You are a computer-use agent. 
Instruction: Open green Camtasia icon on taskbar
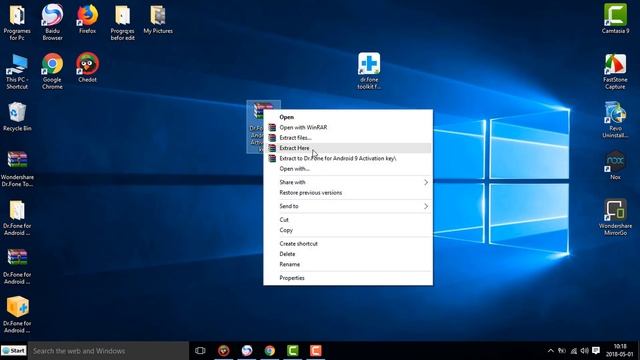point(293,351)
